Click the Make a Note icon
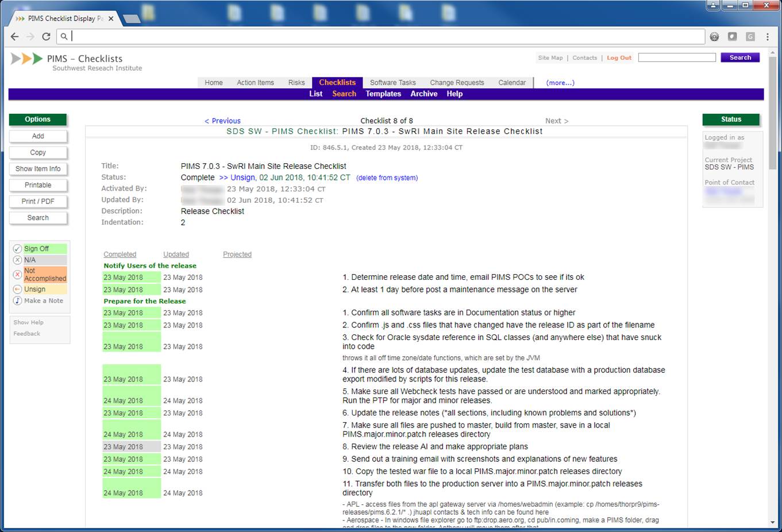Screen dimensions: 782x532 (17, 301)
